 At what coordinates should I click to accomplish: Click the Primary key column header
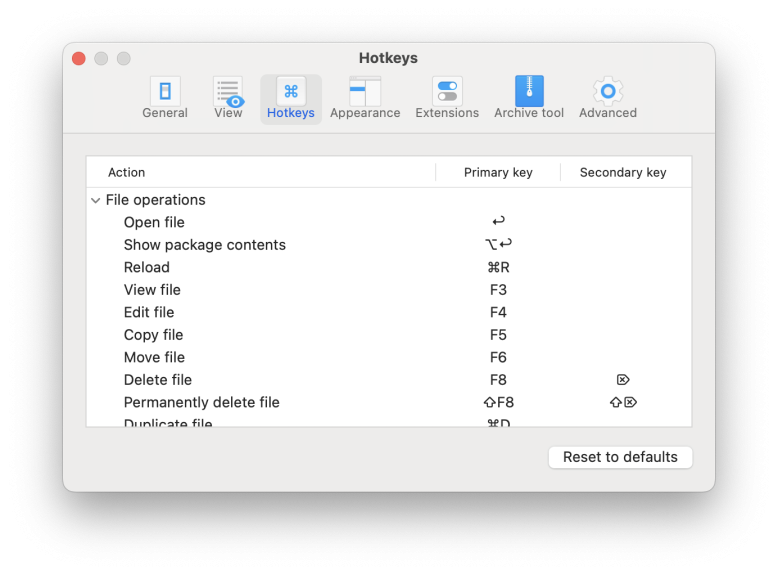[x=498, y=172]
